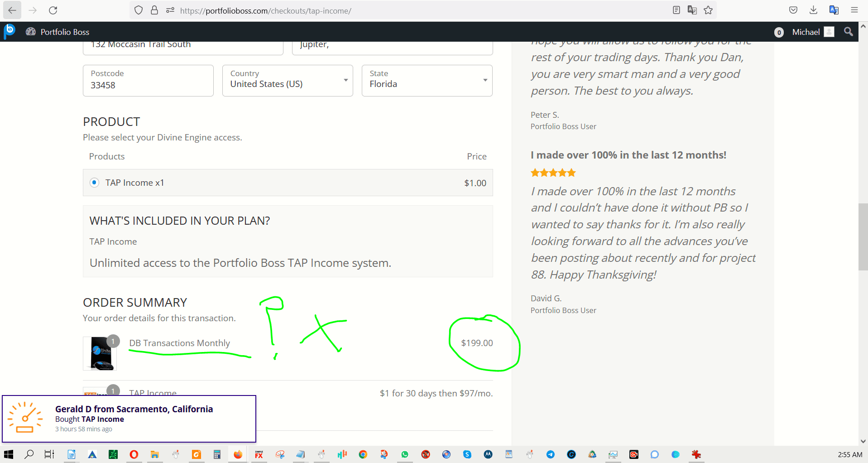The width and height of the screenshot is (868, 463).
Task: Click the Gerald D purchase notification popup
Action: [x=129, y=419]
